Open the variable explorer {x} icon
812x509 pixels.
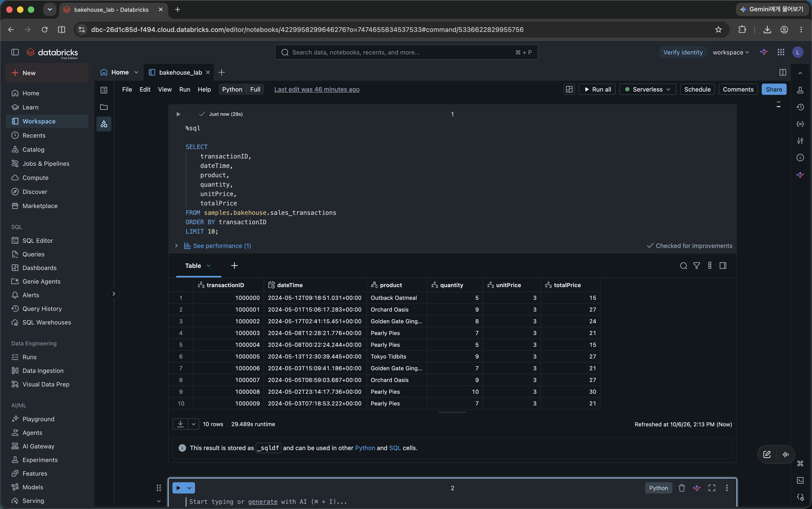click(800, 124)
